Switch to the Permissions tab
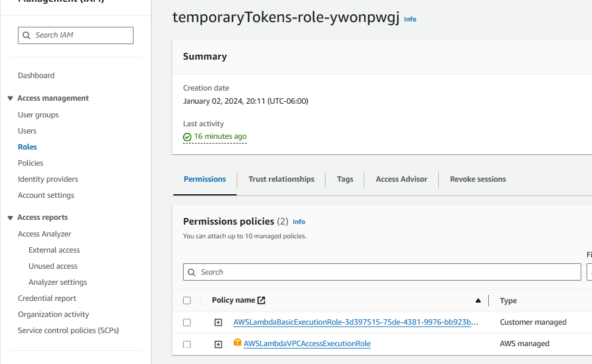Screen dimensions: 592x364 204,179
